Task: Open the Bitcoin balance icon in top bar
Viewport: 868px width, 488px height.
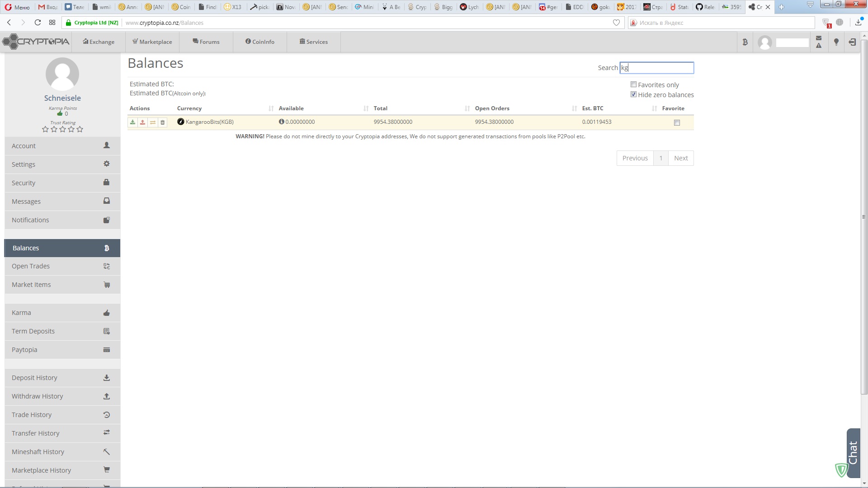Action: pos(745,42)
